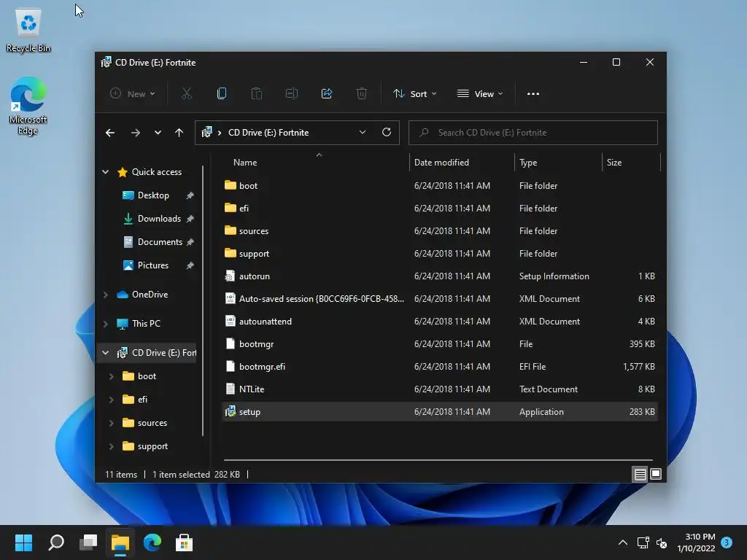Go back with the left arrow

110,133
